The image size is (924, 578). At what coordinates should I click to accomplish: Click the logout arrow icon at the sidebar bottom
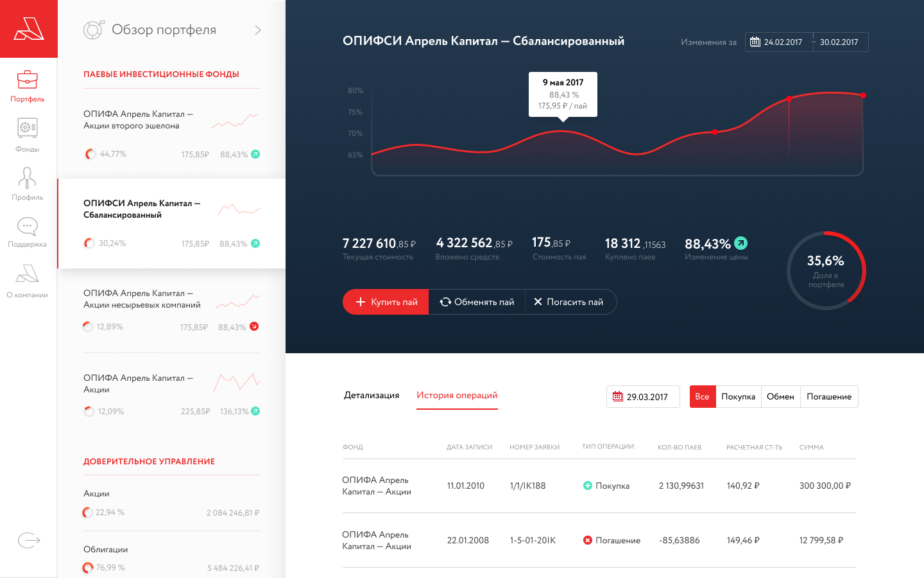click(29, 540)
